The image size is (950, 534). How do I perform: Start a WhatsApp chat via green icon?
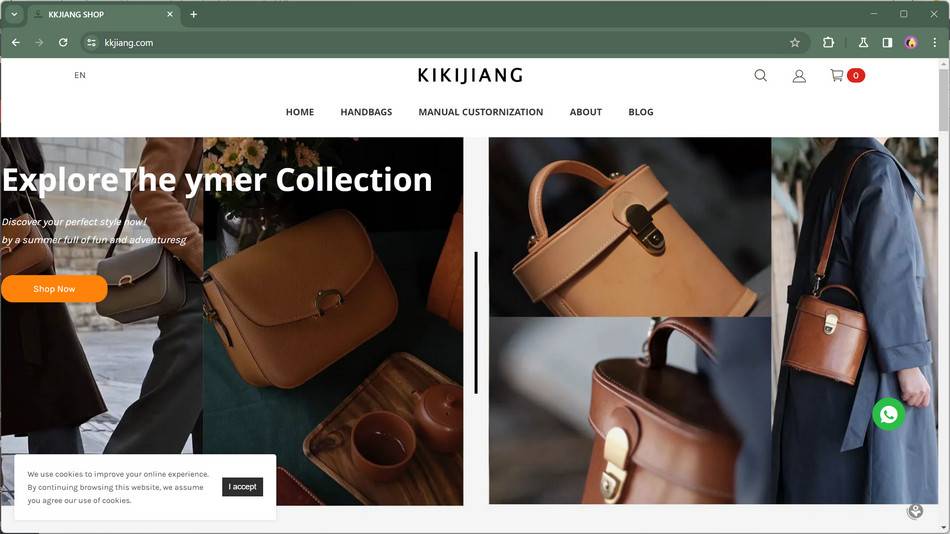point(889,414)
